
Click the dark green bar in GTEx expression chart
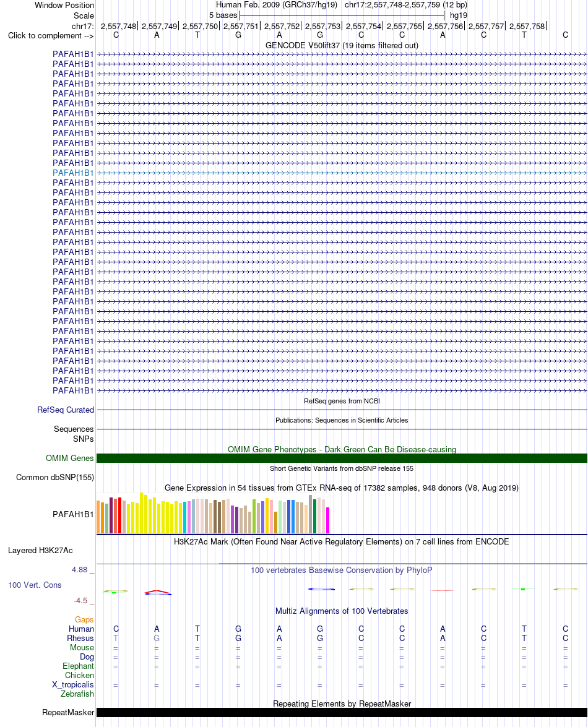point(315,517)
